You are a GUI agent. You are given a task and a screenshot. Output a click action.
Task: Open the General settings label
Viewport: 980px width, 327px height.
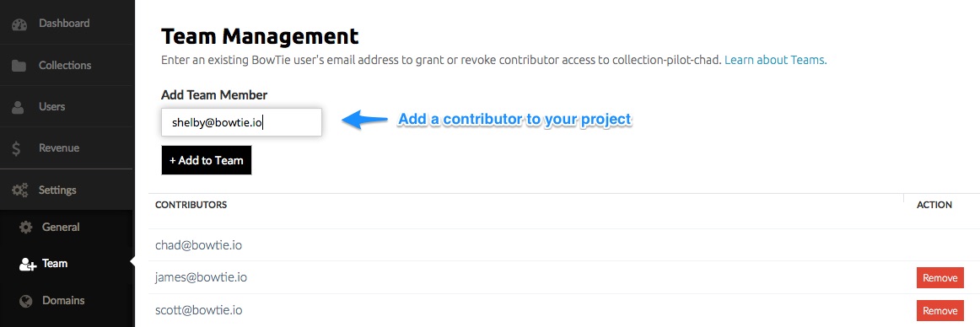(x=61, y=227)
